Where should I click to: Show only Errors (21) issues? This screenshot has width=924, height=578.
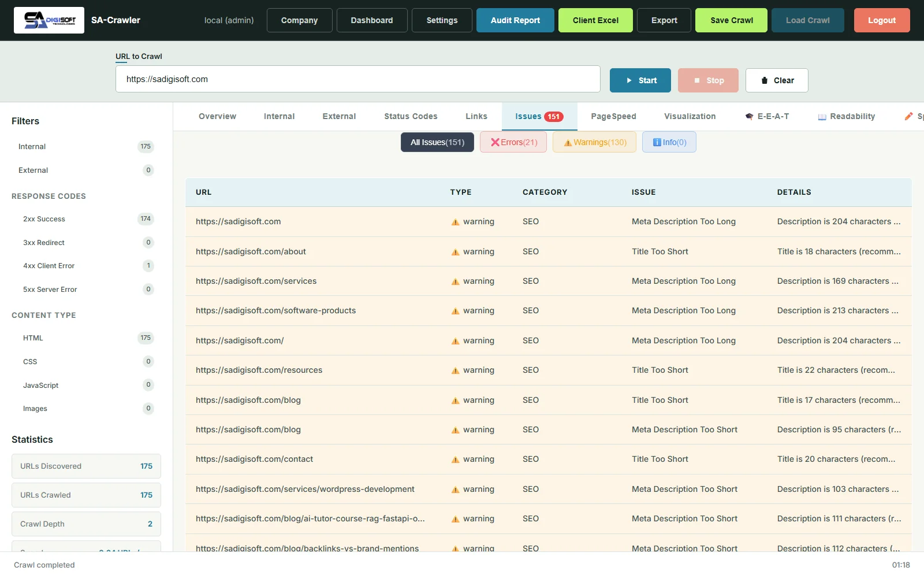pos(513,142)
